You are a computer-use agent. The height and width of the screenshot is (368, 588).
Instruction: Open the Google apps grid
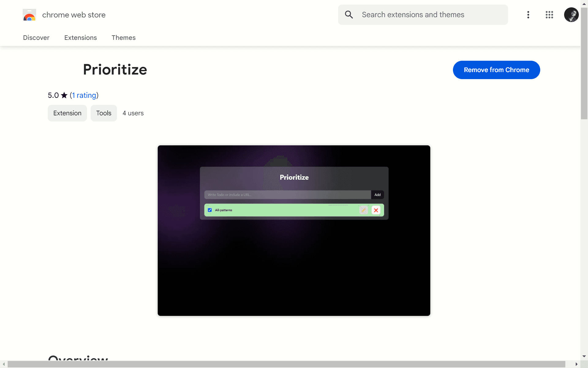tap(549, 15)
